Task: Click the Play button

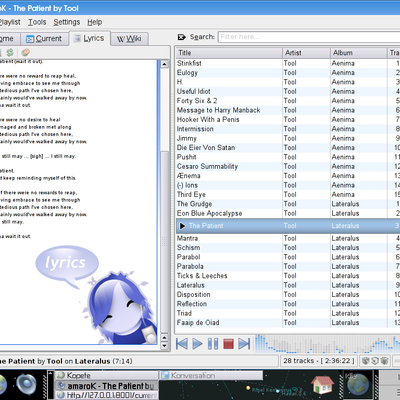Action: [x=197, y=343]
